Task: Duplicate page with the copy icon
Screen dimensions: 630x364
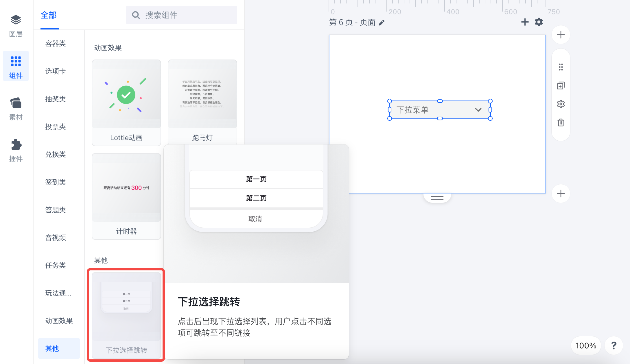Action: 561,86
